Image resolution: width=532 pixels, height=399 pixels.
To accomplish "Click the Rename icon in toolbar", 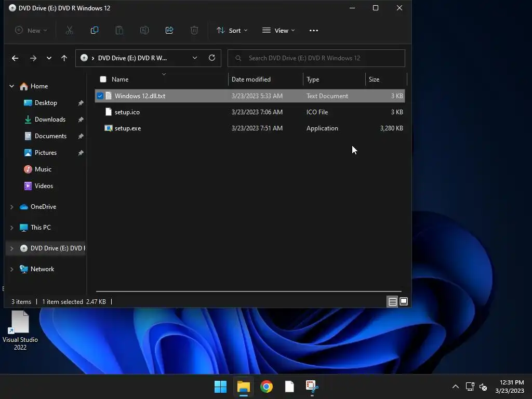I will click(x=144, y=31).
